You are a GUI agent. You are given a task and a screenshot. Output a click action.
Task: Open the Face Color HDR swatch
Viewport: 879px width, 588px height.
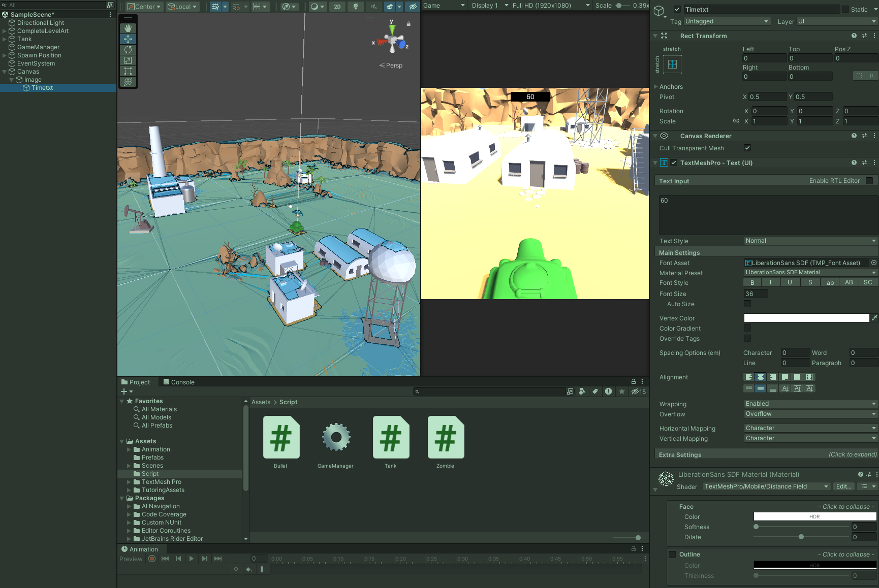coord(814,516)
